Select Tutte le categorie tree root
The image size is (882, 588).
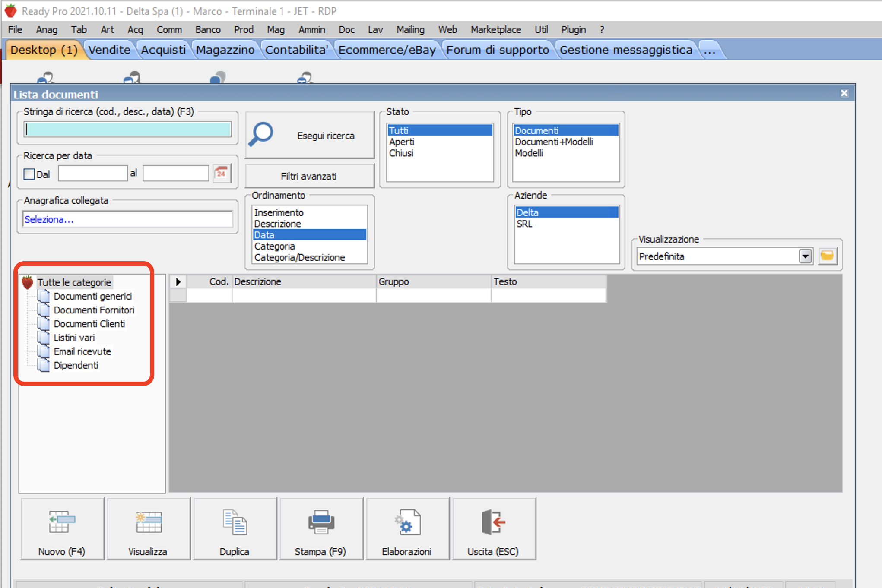pos(74,282)
